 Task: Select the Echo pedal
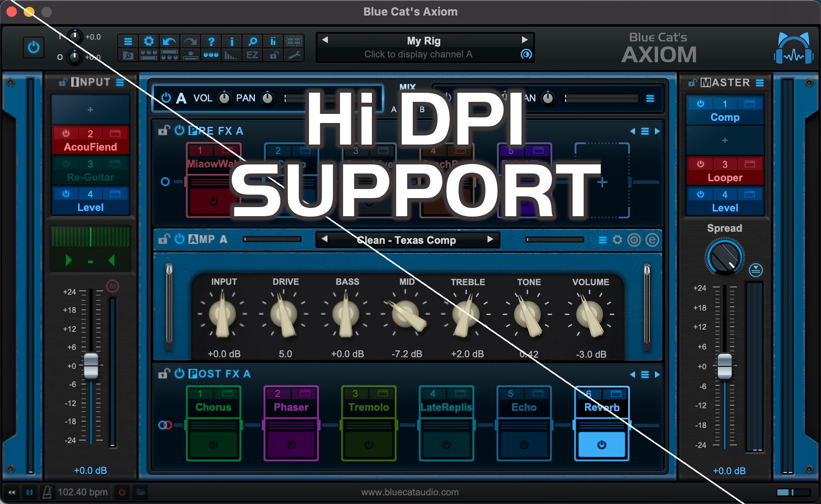pyautogui.click(x=524, y=407)
